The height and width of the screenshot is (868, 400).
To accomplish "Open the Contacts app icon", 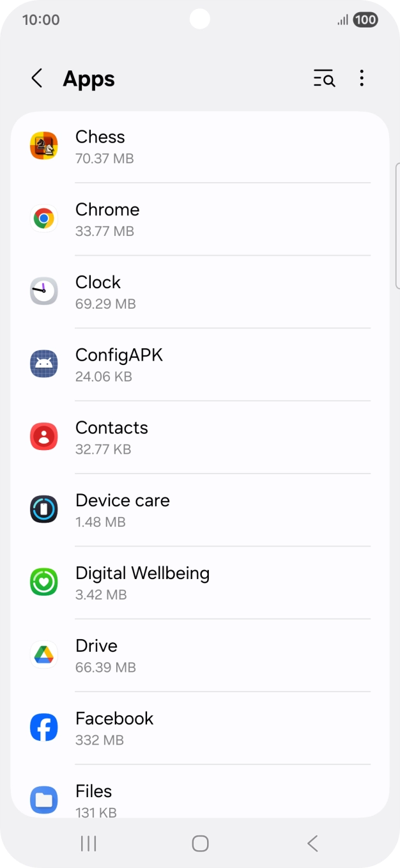I will 43,437.
